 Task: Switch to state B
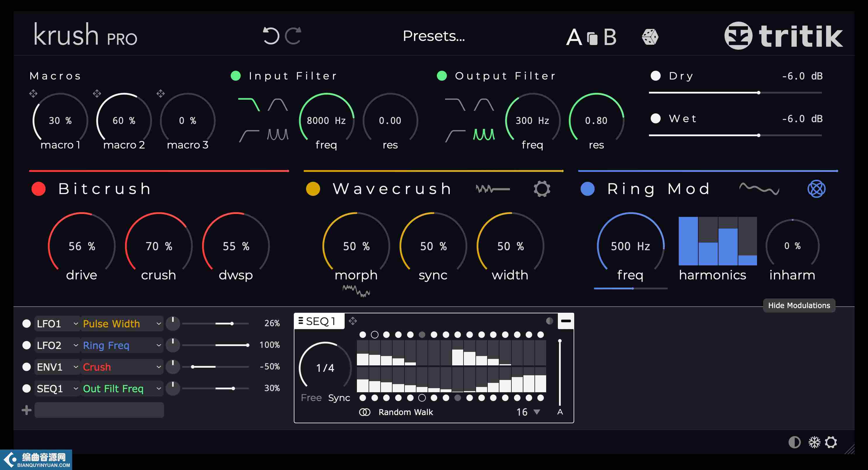(x=610, y=37)
